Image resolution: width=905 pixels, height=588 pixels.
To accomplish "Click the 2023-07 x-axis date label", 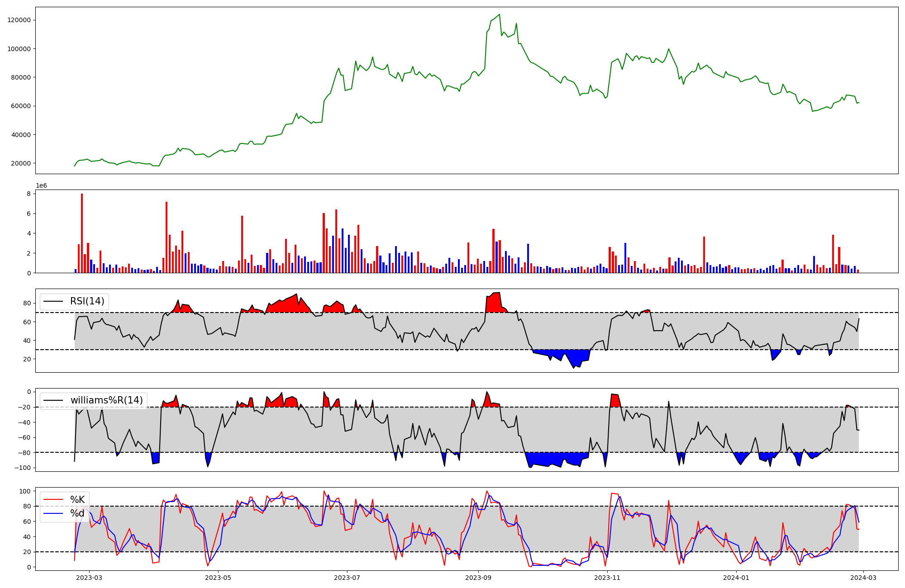I will click(x=347, y=578).
